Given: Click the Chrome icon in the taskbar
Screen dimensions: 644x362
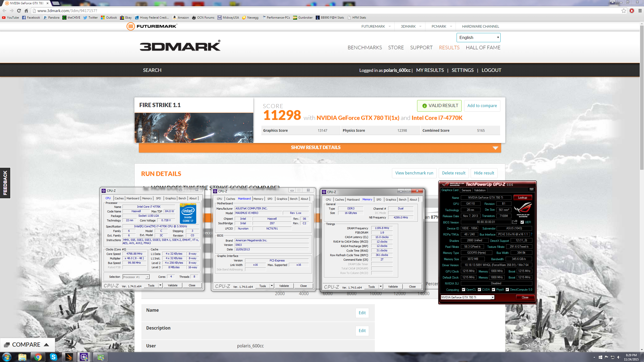Looking at the screenshot, I should point(38,357).
